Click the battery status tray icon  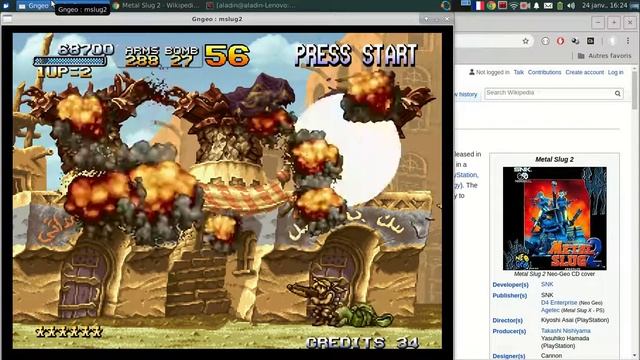[x=560, y=5]
